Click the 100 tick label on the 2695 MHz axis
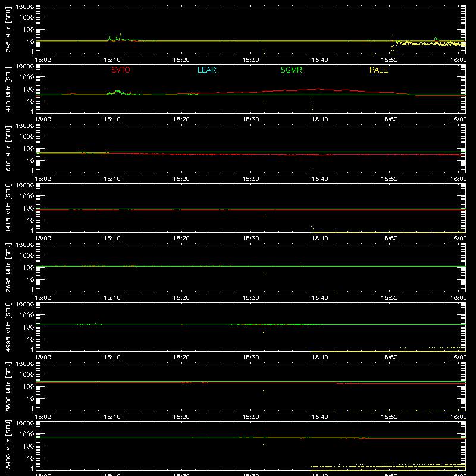This screenshot has width=476, height=476. click(x=29, y=268)
